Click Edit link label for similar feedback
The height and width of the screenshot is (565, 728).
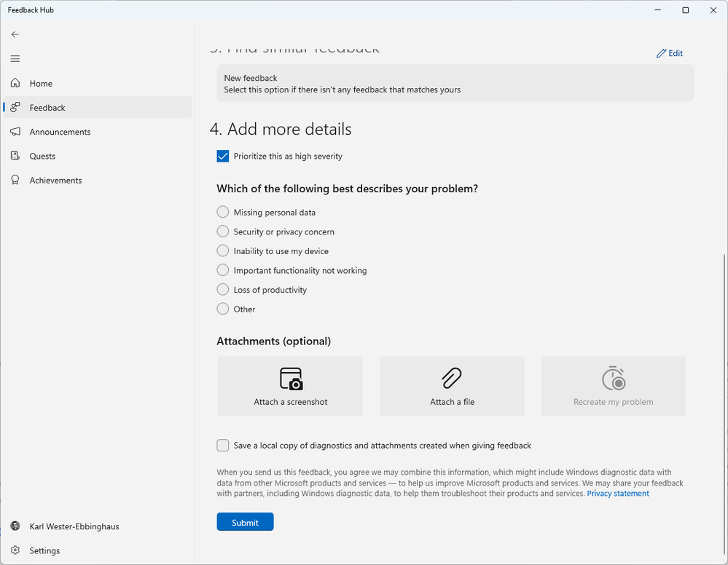point(676,53)
